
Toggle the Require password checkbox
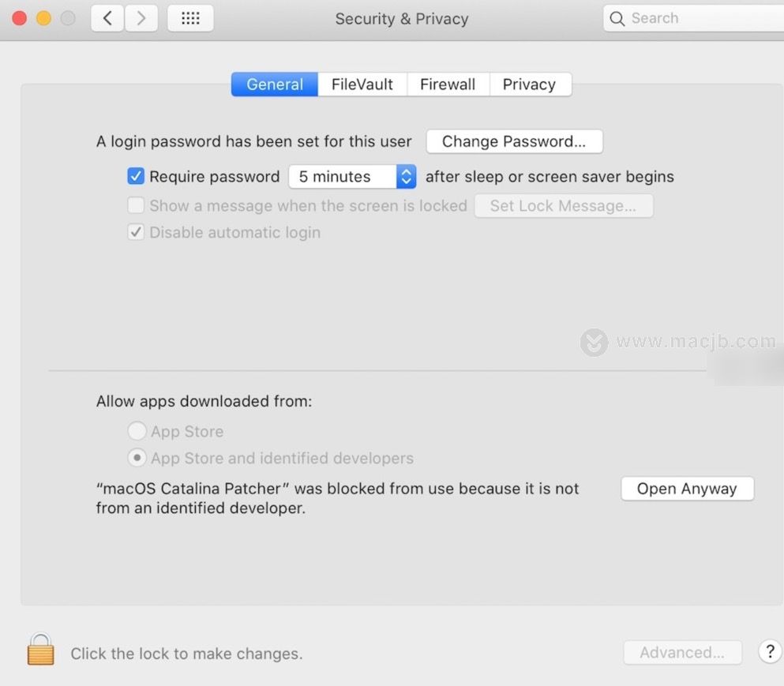coord(136,176)
